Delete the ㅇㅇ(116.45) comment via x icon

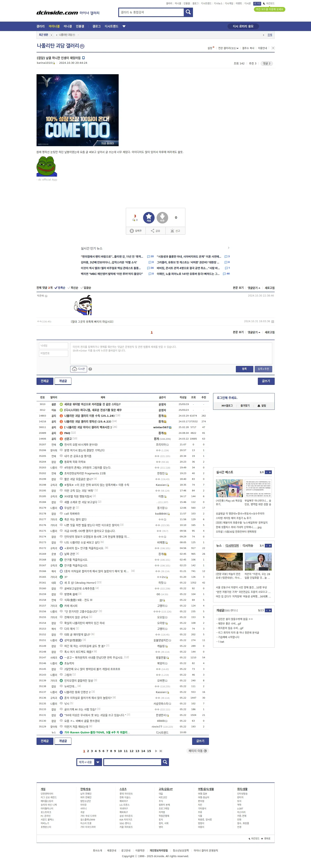(273, 322)
